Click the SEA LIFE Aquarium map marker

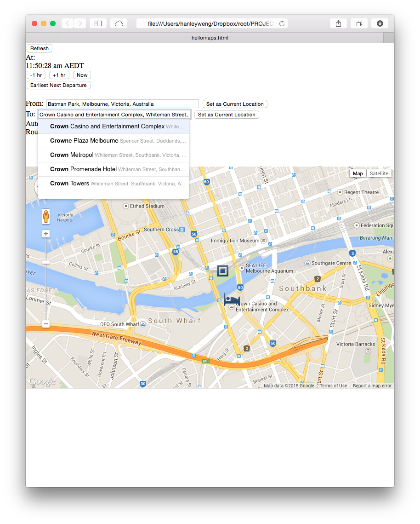point(242,268)
